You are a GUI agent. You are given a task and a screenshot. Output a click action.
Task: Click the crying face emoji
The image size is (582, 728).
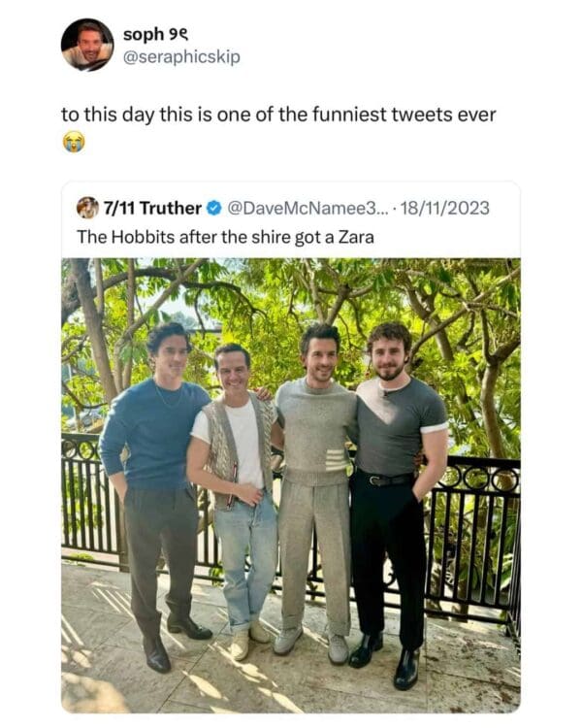tap(73, 142)
